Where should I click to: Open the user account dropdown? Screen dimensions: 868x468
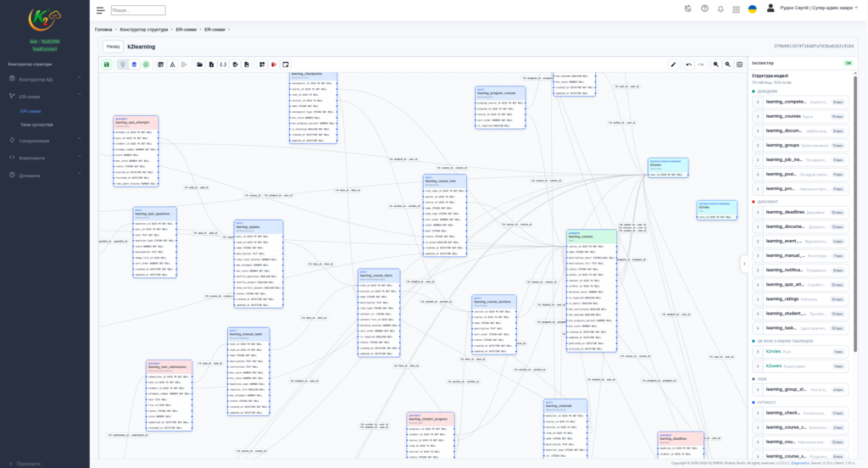pyautogui.click(x=818, y=8)
